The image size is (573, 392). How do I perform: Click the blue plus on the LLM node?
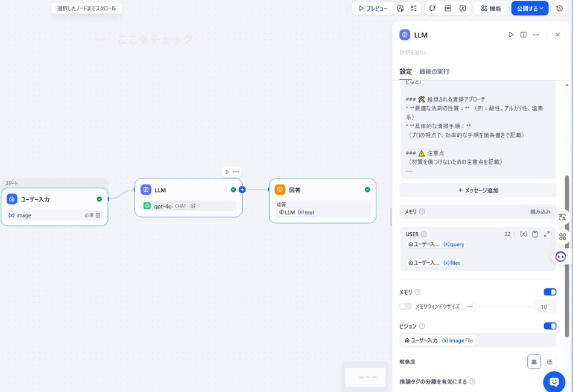pyautogui.click(x=242, y=189)
